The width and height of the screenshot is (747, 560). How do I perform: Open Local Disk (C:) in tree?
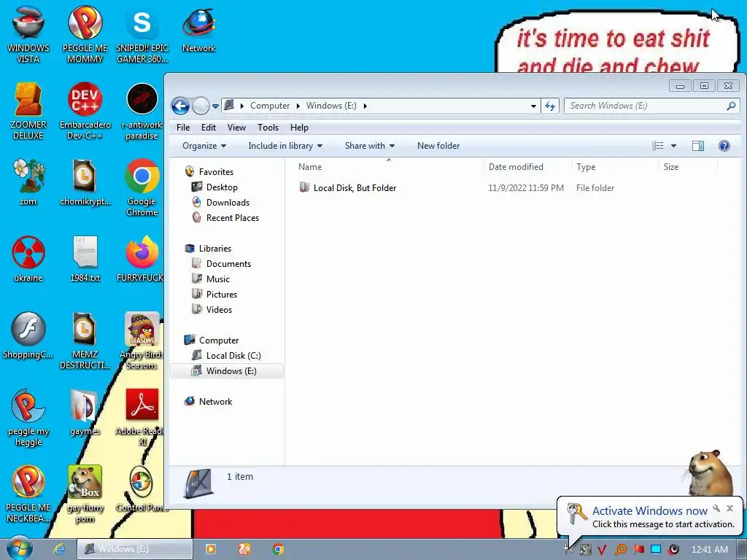[x=233, y=356]
